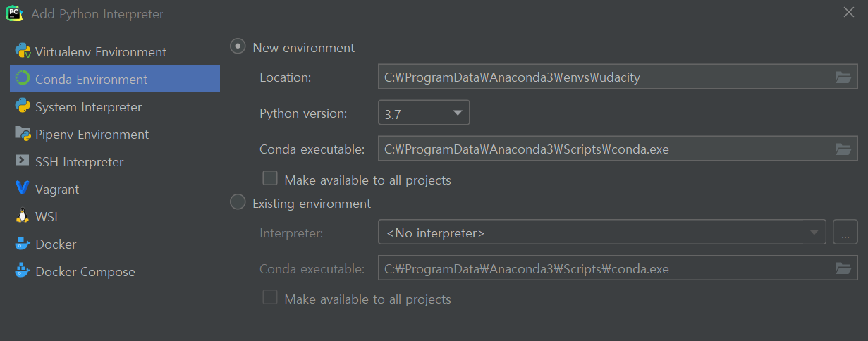Open the Python version 3.7 dropdown
Image resolution: width=868 pixels, height=341 pixels.
424,113
